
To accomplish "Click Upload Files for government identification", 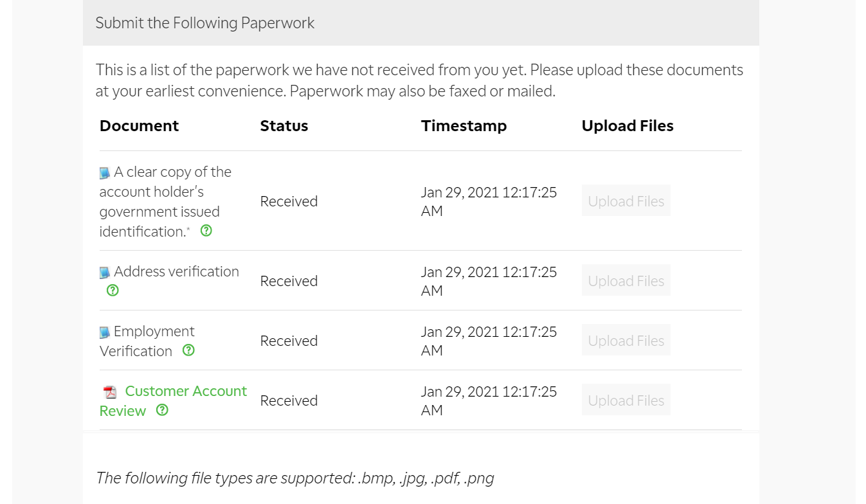I will coord(626,201).
